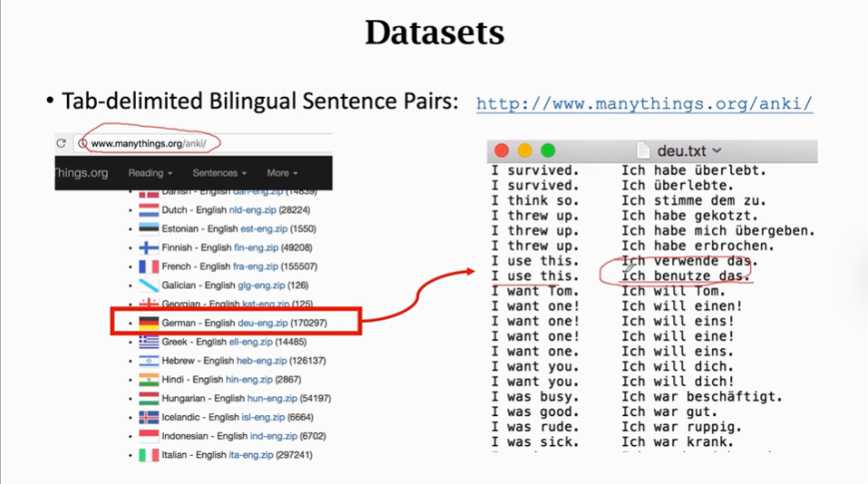This screenshot has width=868, height=484.
Task: Close the deu.txt window with red button
Action: pos(502,150)
